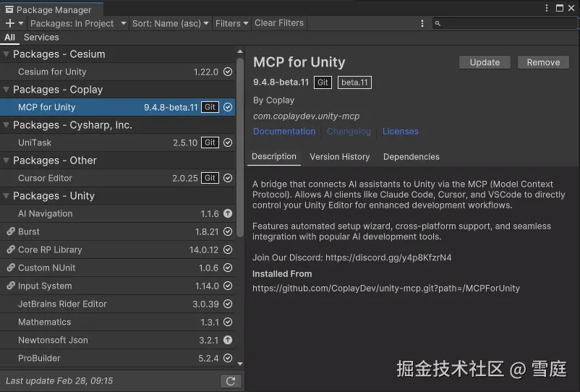This screenshot has height=392, width=580.
Task: Select the ProBuilder package
Action: coord(118,358)
